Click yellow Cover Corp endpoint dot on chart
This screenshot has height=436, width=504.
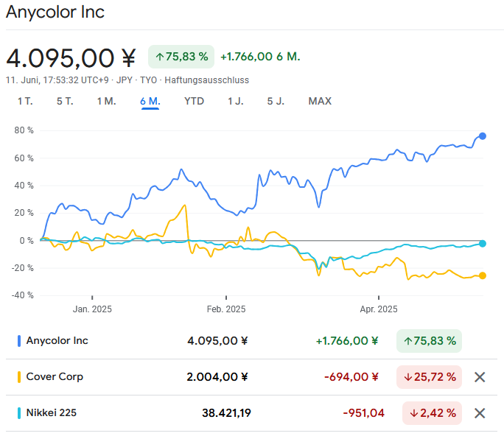pyautogui.click(x=483, y=275)
